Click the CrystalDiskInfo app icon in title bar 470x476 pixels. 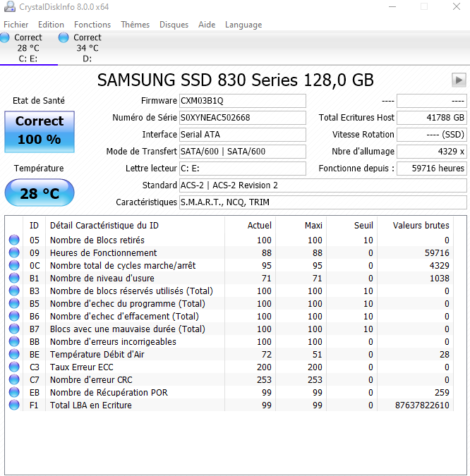[7, 7]
